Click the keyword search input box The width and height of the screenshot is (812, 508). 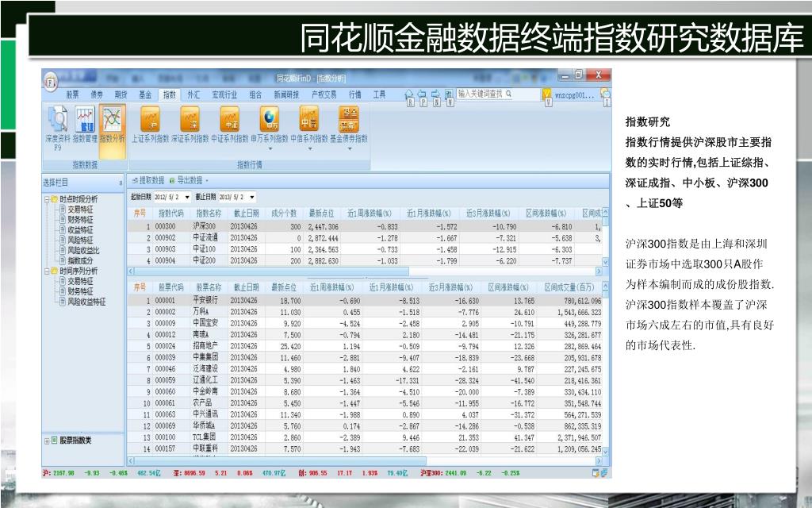tap(497, 94)
